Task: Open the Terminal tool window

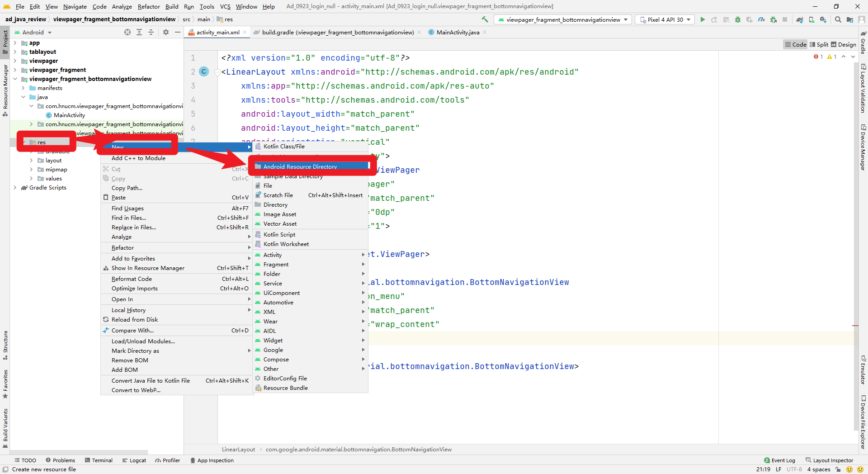Action: click(99, 460)
